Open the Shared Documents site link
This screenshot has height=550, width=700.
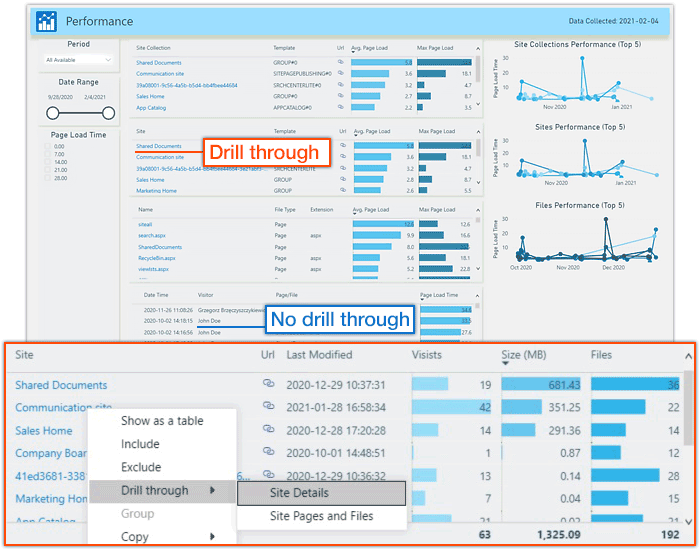tap(61, 385)
